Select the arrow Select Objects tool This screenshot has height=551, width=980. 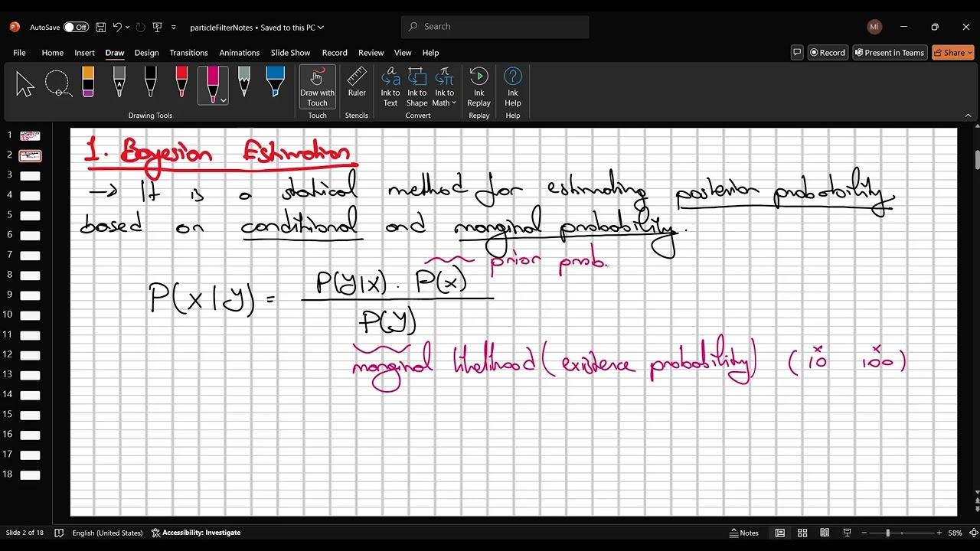click(x=24, y=84)
